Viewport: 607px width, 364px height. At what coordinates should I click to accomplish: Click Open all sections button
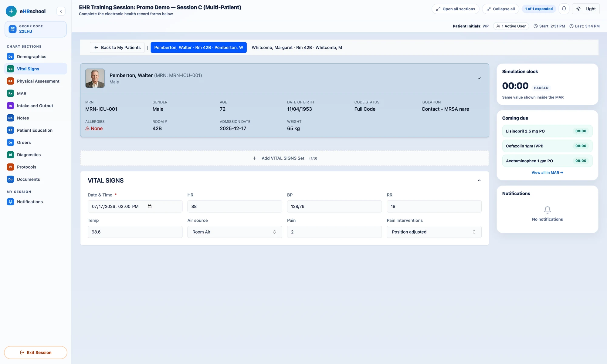pyautogui.click(x=455, y=9)
